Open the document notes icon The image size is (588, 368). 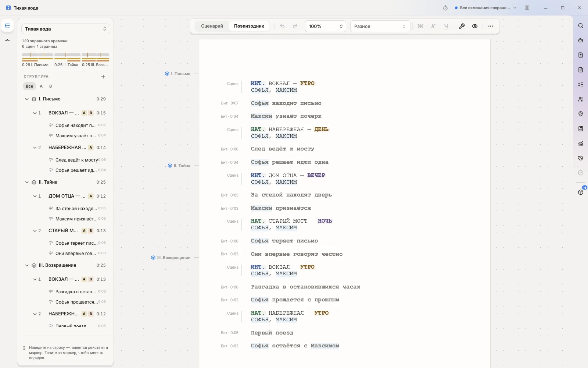point(581,70)
